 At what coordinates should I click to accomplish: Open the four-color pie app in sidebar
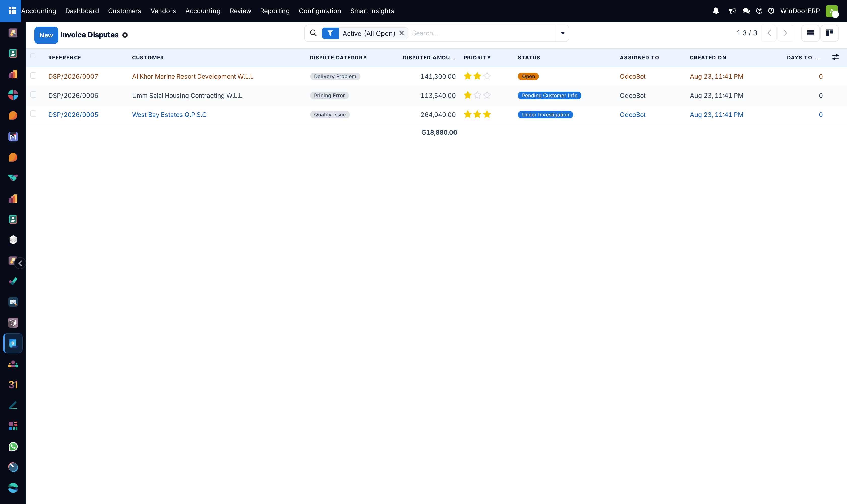point(13,95)
